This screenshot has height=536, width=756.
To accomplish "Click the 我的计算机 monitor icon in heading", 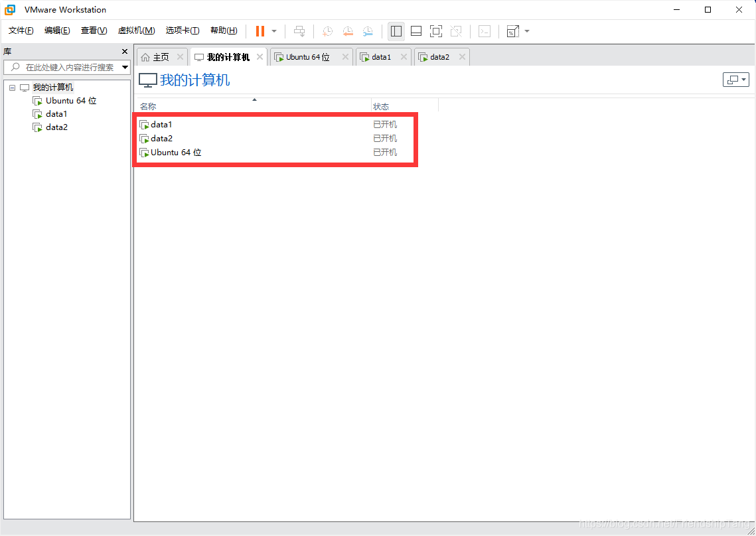I will point(148,80).
